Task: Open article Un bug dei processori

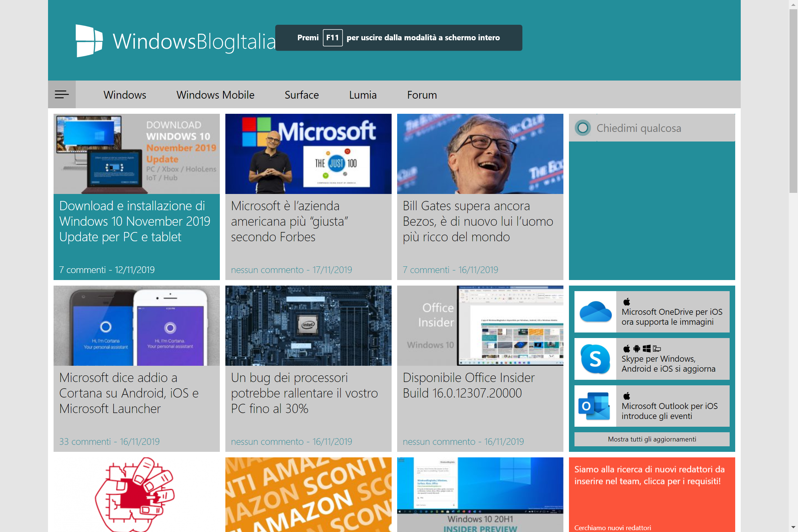Action: (304, 393)
